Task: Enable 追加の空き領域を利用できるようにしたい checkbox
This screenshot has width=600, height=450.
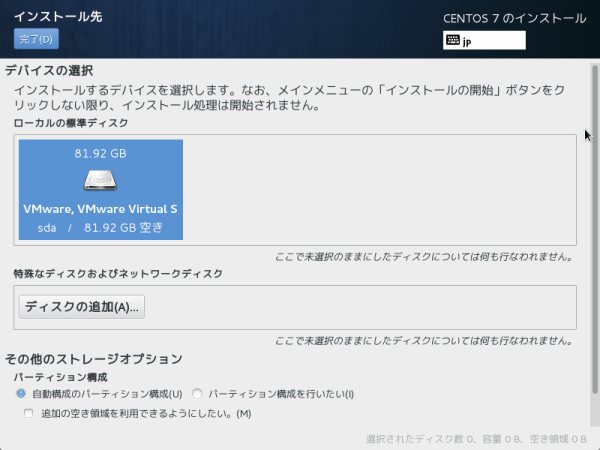Action: click(28, 413)
